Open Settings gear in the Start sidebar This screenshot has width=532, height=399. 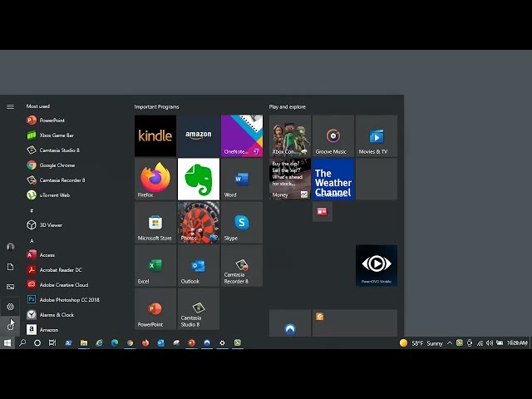[x=10, y=307]
